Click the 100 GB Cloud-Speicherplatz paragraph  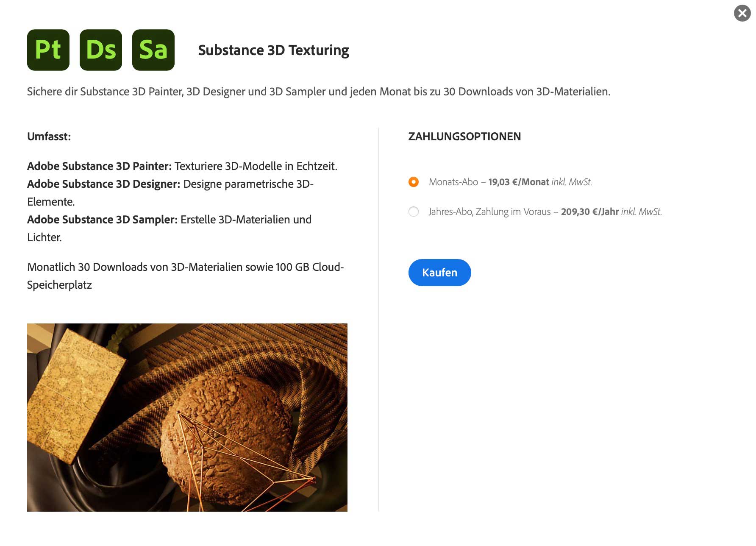coord(185,276)
